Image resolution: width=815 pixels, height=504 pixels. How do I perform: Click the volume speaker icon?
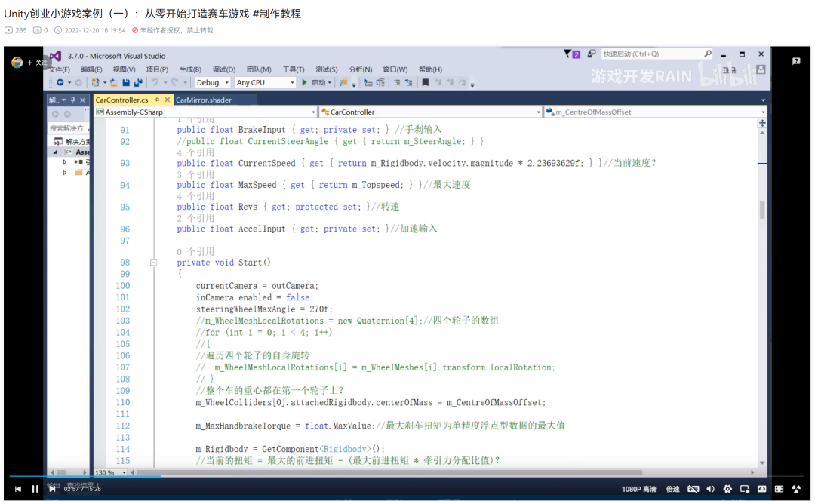[x=711, y=489]
